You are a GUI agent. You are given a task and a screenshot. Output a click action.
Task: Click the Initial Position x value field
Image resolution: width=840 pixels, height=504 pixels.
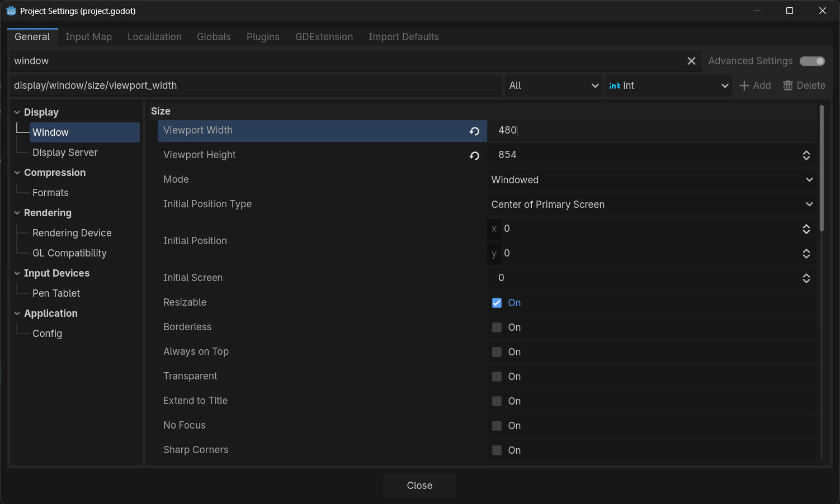650,229
